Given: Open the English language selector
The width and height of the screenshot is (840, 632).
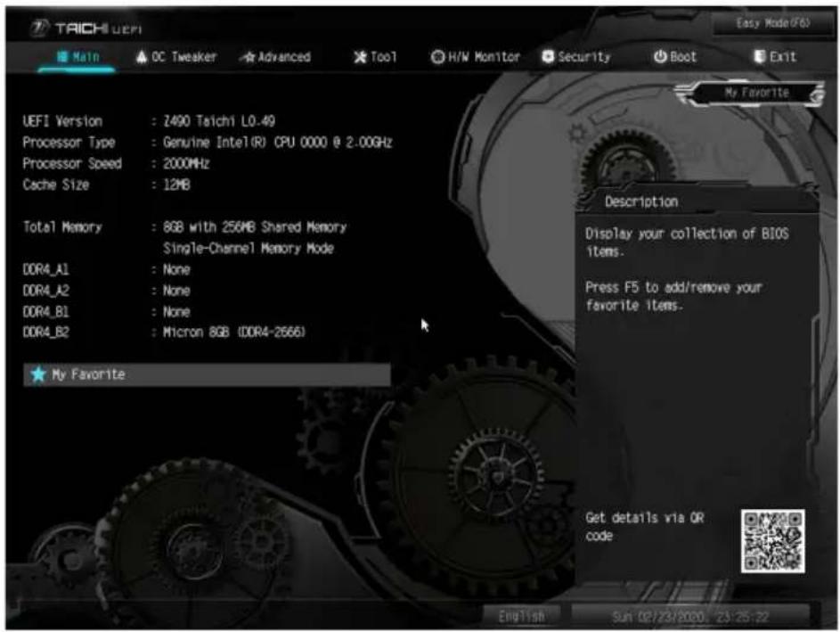Looking at the screenshot, I should 521,617.
